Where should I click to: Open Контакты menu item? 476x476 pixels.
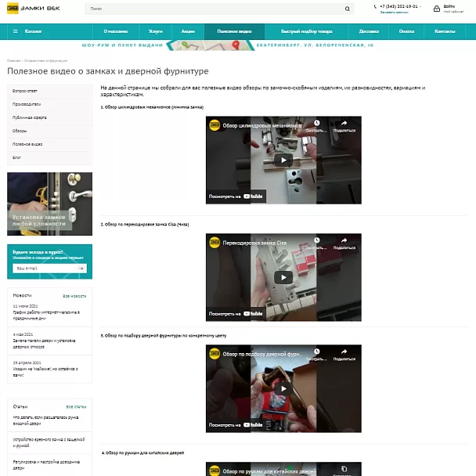tap(445, 31)
